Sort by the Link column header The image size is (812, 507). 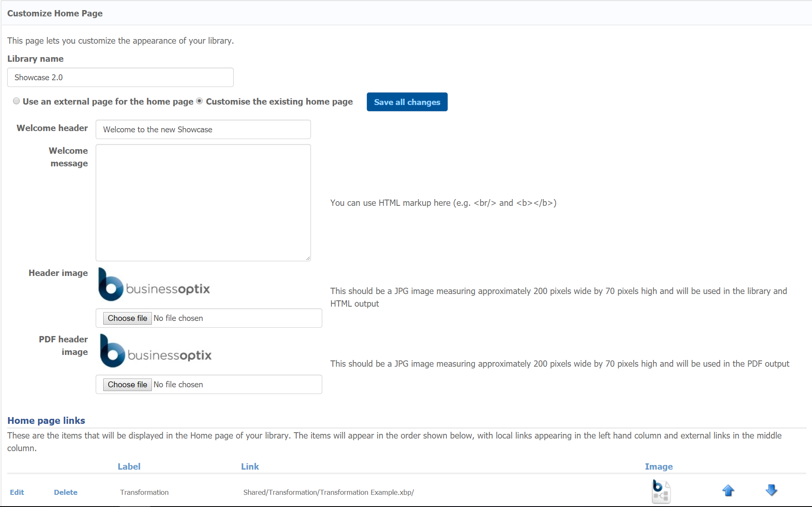click(250, 467)
